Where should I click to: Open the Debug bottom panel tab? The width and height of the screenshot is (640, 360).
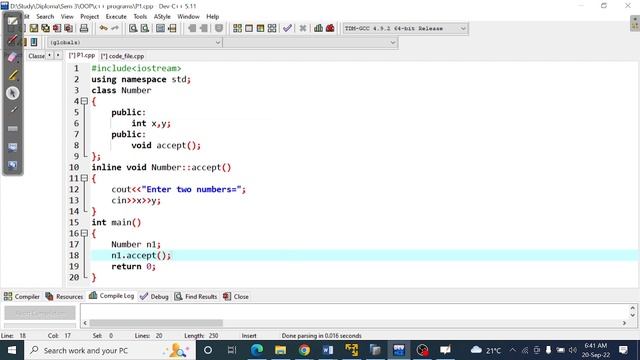154,296
